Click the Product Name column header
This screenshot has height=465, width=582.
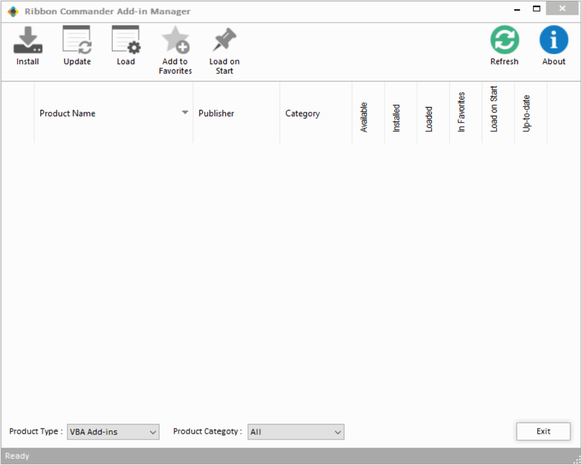[x=114, y=113]
